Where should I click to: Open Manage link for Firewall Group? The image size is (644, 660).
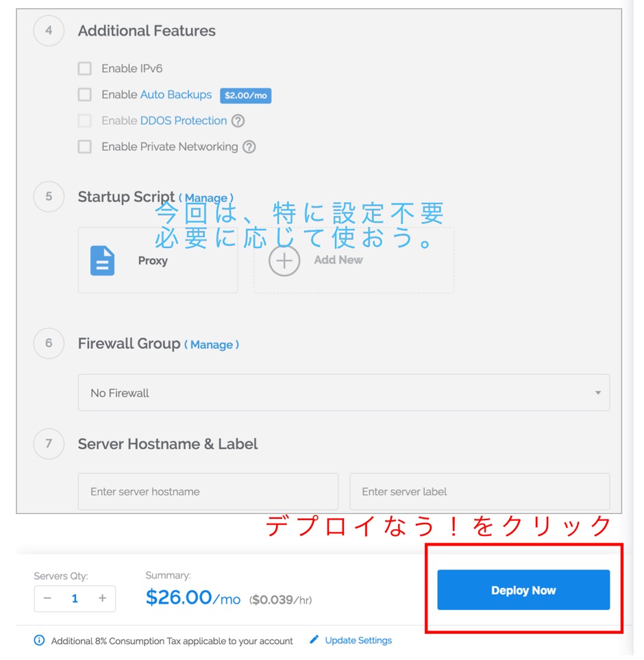point(212,345)
